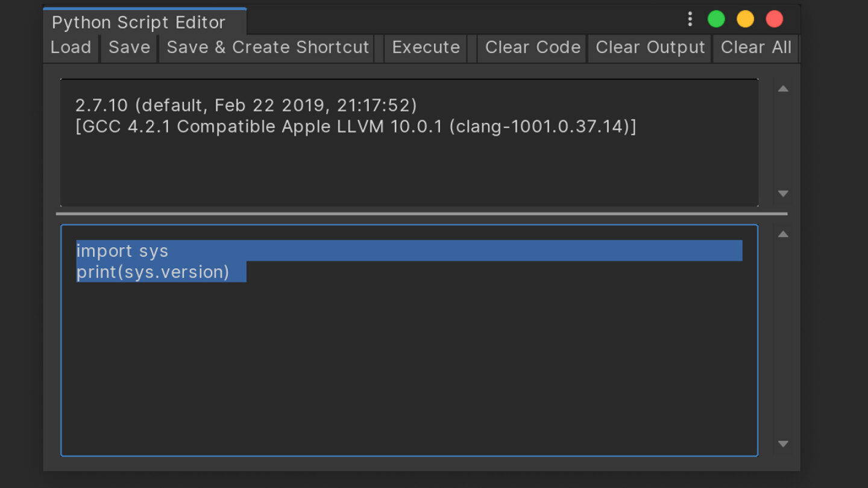Click the red window circle button
Screen dimensions: 868x488
tap(774, 19)
